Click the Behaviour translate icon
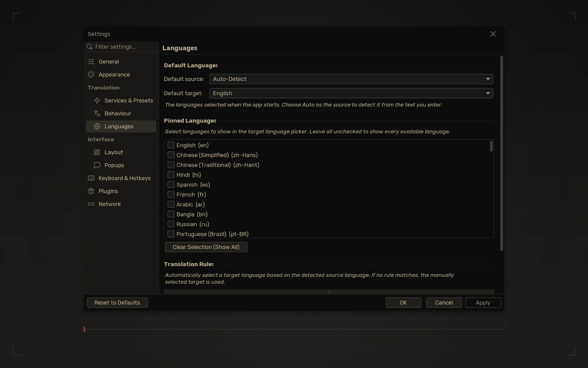 (97, 113)
